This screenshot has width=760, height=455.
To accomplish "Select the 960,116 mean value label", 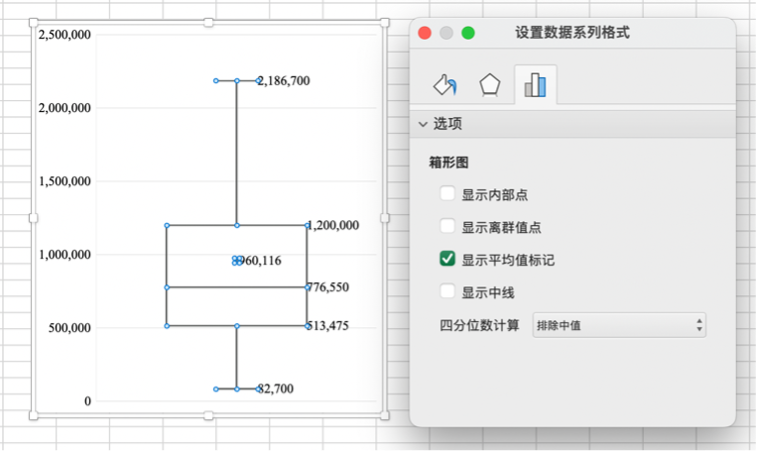I will 262,260.
